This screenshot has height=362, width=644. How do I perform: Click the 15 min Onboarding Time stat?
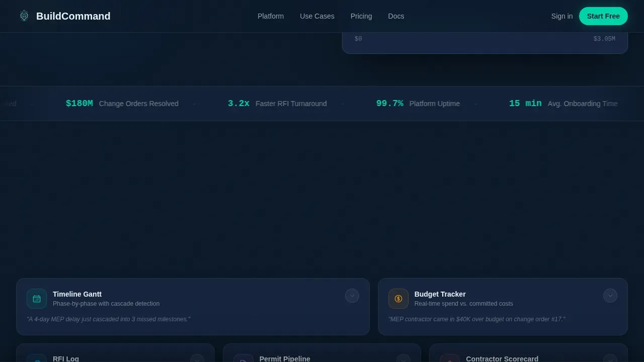point(563,104)
